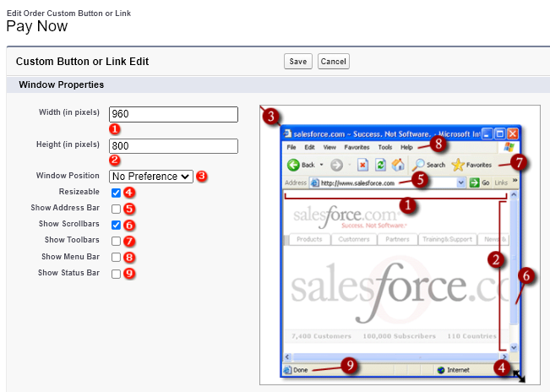Click the 'Show Scrollbars' label text
The height and width of the screenshot is (392, 550).
coord(69,224)
